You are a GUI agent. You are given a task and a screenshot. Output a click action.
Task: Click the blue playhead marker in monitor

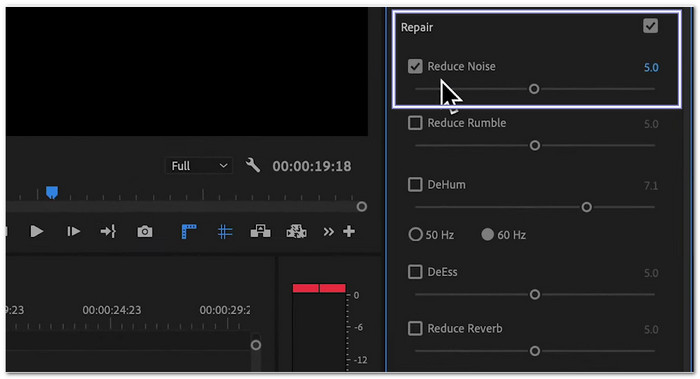pyautogui.click(x=52, y=193)
